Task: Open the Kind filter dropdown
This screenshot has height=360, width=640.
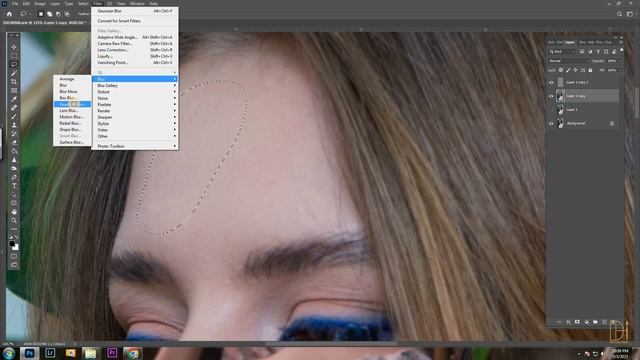Action: [561, 52]
